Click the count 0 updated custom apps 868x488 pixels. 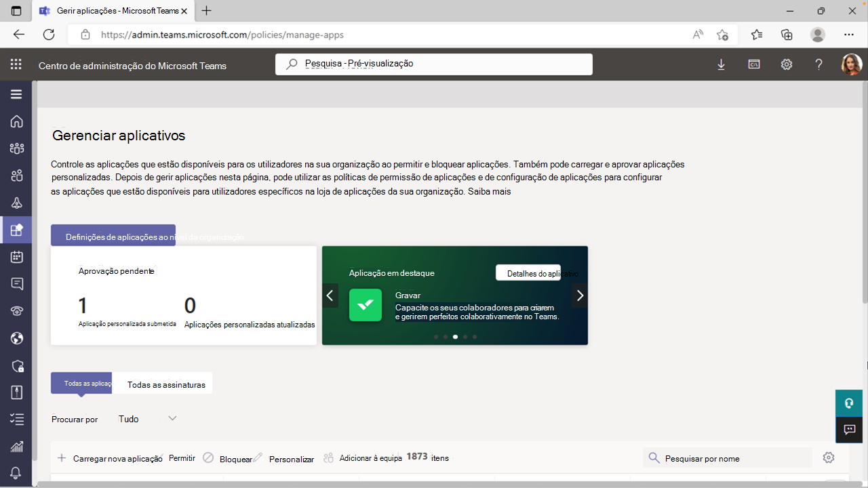point(190,306)
